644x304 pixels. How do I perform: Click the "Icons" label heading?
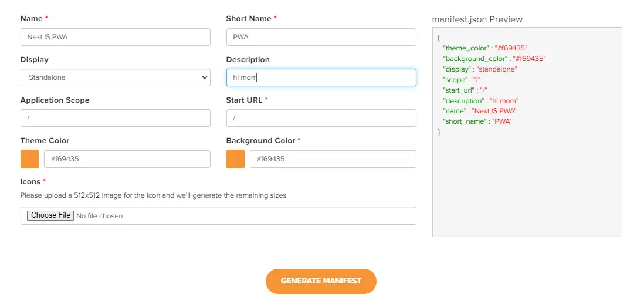pyautogui.click(x=30, y=182)
